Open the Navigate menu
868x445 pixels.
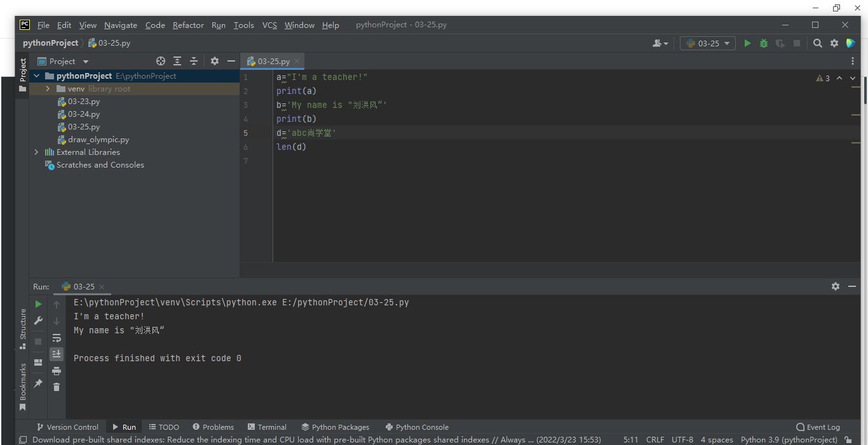tap(121, 25)
